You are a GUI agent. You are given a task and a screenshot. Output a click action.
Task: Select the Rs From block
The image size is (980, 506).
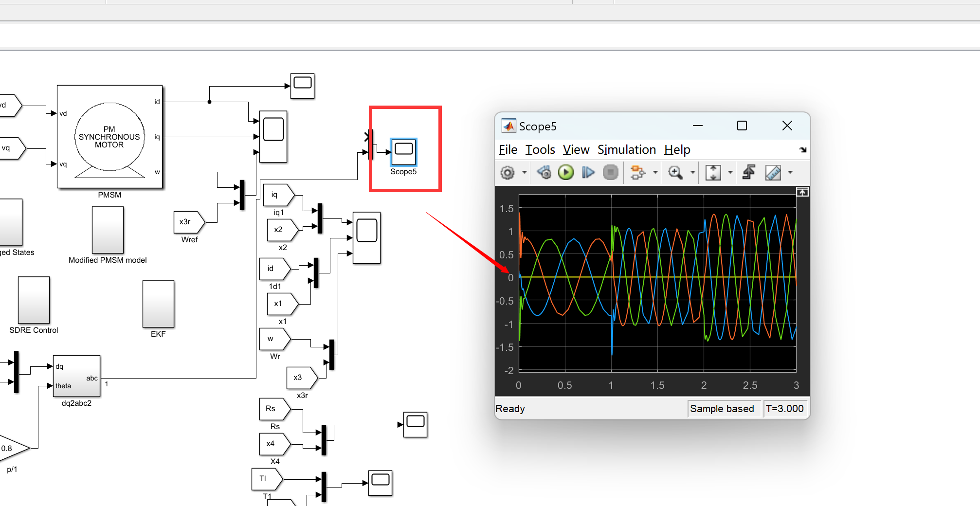click(275, 409)
